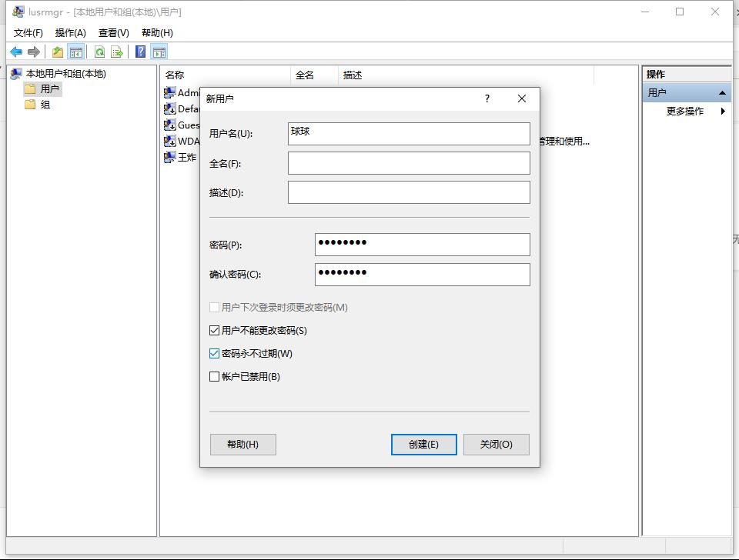Viewport: 739px width, 560px height.
Task: Click the Back arrow toolbar icon
Action: pos(16,52)
